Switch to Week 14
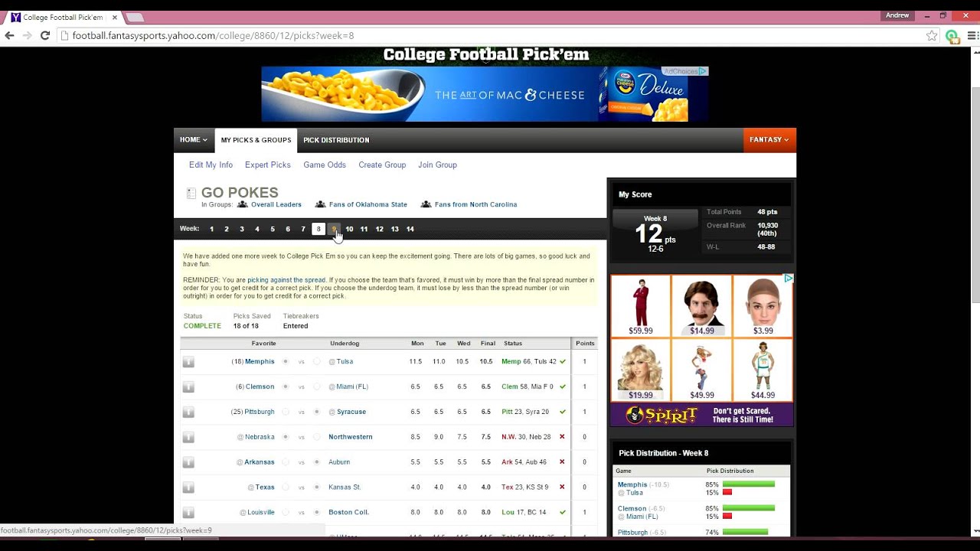The image size is (980, 551). (410, 229)
